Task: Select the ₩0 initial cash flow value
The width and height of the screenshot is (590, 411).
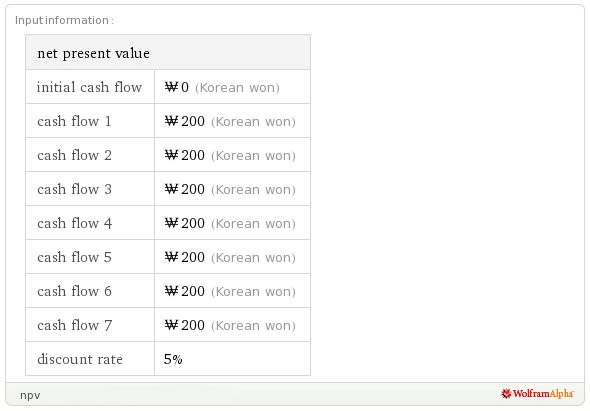Action: pyautogui.click(x=176, y=87)
